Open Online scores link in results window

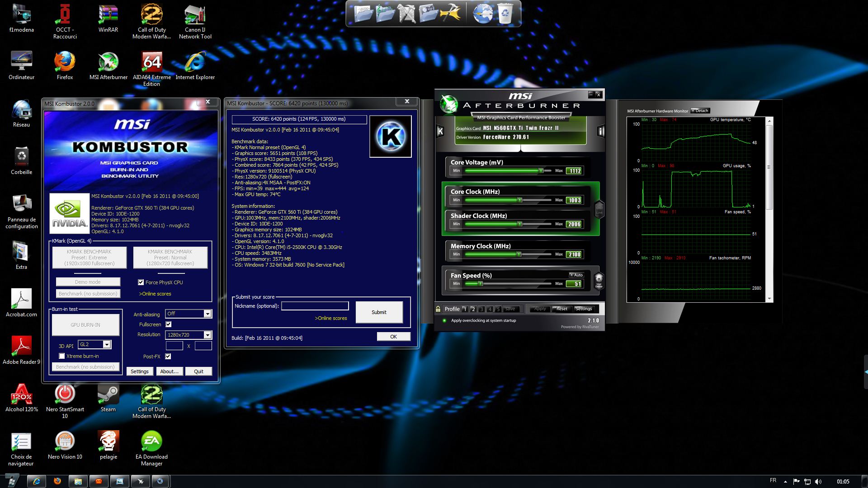tap(331, 318)
